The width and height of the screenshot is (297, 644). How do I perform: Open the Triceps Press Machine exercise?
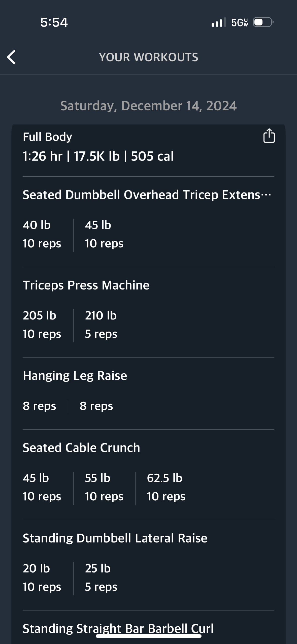click(x=86, y=285)
